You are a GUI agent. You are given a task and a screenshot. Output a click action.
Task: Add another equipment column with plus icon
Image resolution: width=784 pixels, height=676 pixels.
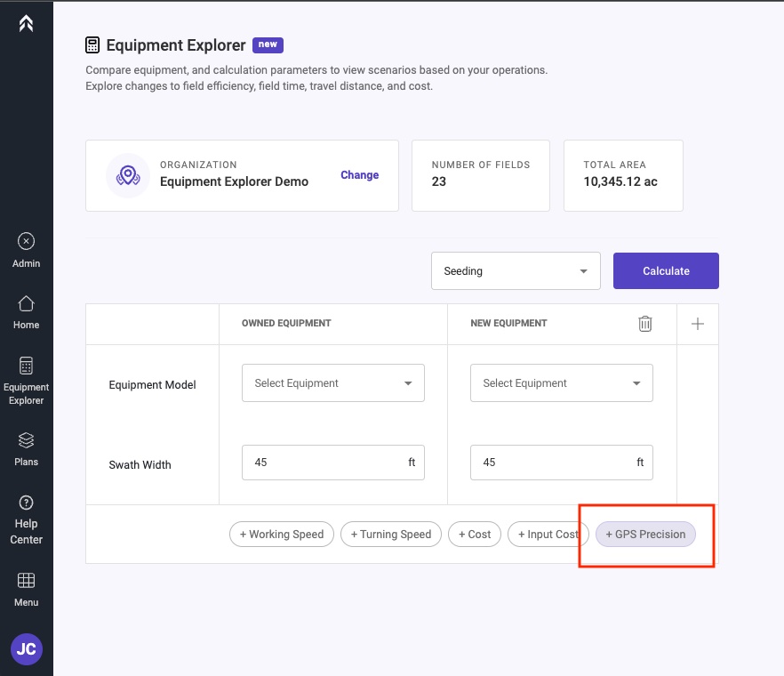(698, 324)
